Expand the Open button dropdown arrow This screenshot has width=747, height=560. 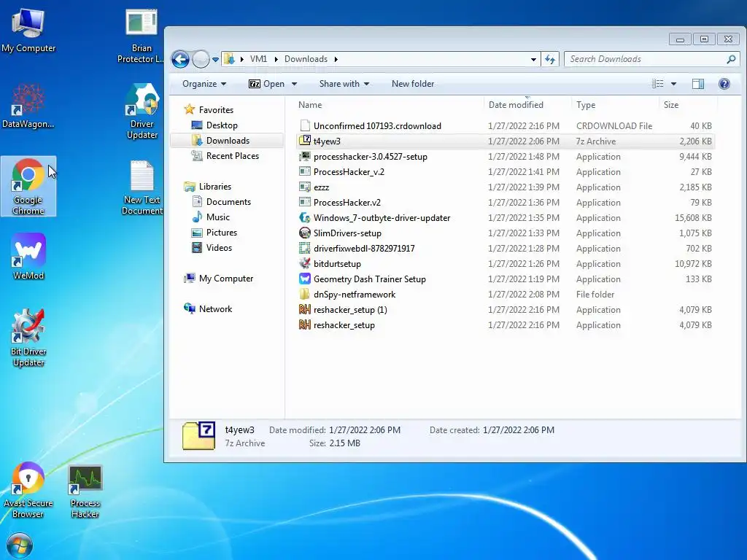point(295,84)
